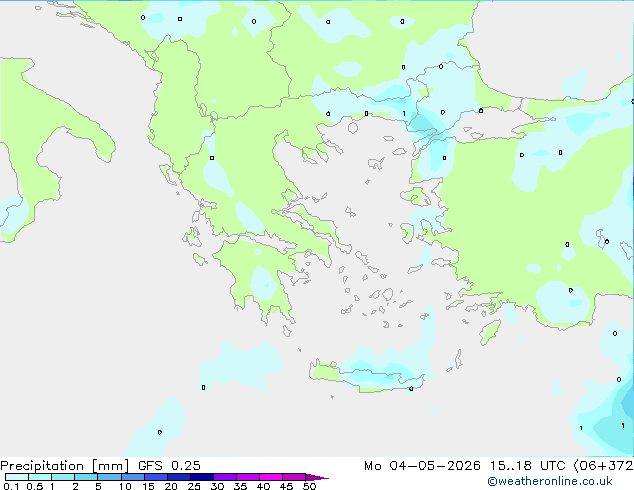Click the 1–2 mm legend swatch

point(63,477)
